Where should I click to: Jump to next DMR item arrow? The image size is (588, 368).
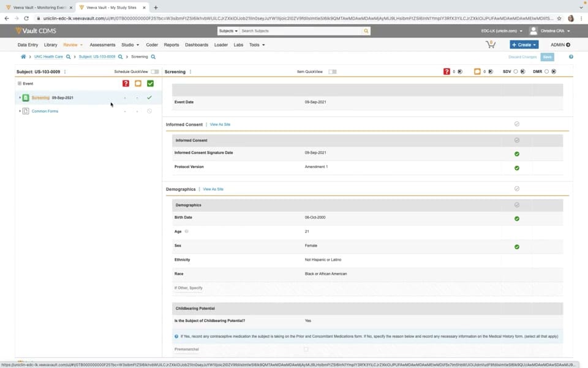pos(554,71)
